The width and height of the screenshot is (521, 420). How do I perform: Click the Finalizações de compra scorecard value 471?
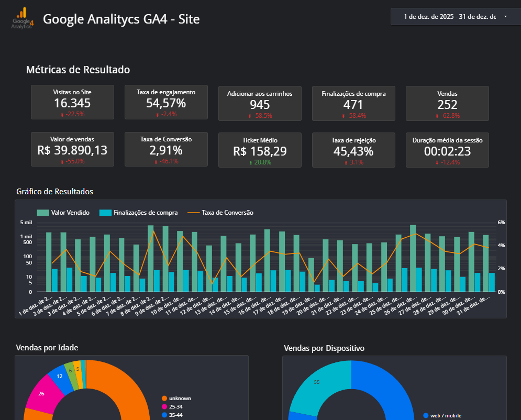(x=353, y=105)
